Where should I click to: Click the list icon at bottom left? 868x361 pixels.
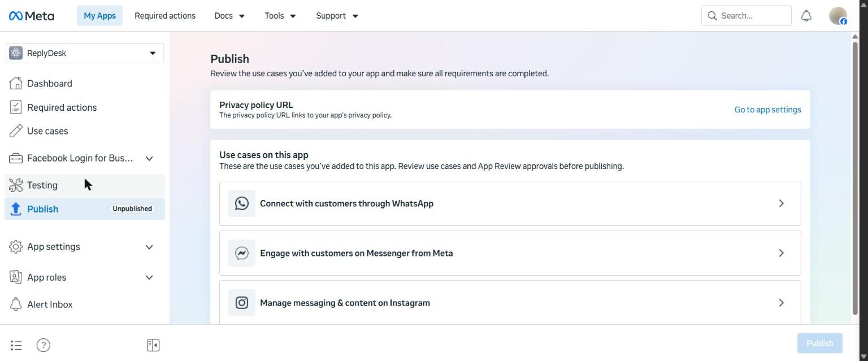click(16, 345)
